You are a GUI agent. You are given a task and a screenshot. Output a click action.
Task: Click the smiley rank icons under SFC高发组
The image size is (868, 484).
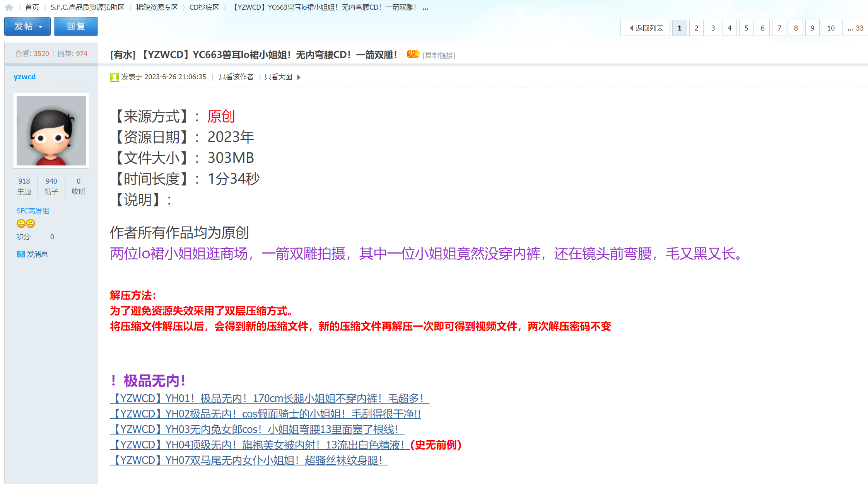[26, 223]
